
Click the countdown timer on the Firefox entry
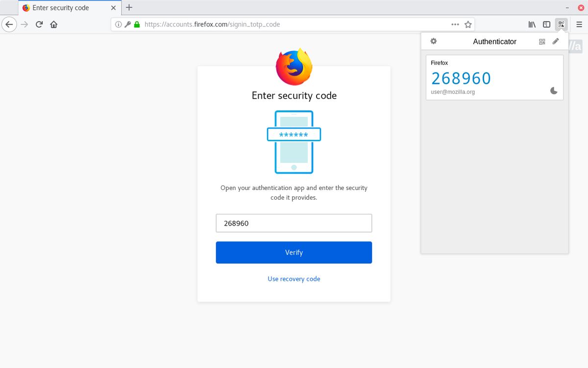(554, 91)
